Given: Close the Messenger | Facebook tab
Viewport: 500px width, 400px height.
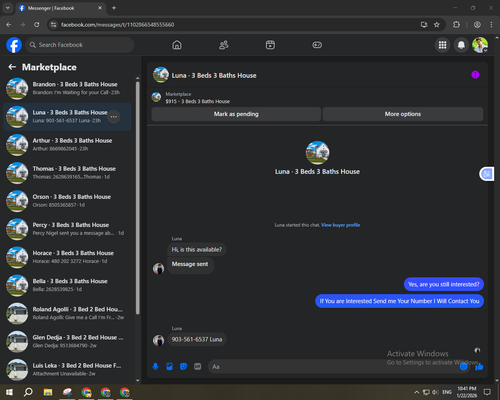Looking at the screenshot, I should pyautogui.click(x=100, y=8).
